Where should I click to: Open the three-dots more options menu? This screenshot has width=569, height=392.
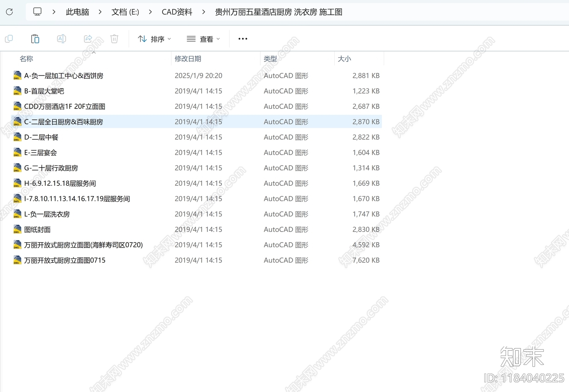pos(243,39)
